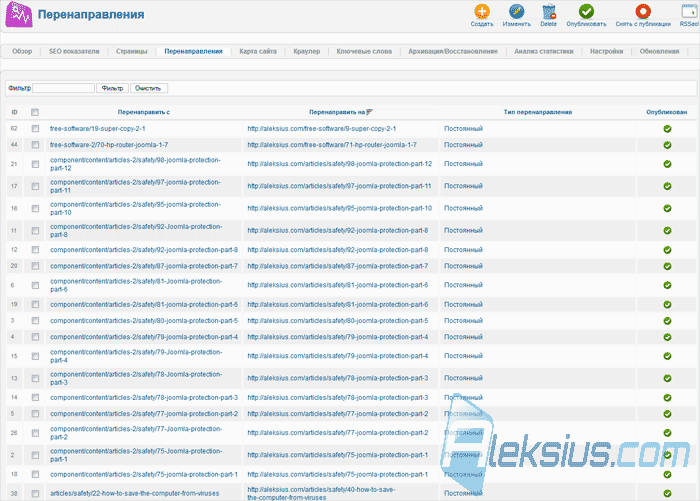Screen dimensions: 700x501
Task: Open the free-software/19-super-copy-2-1 redirect link
Action: [x=97, y=129]
